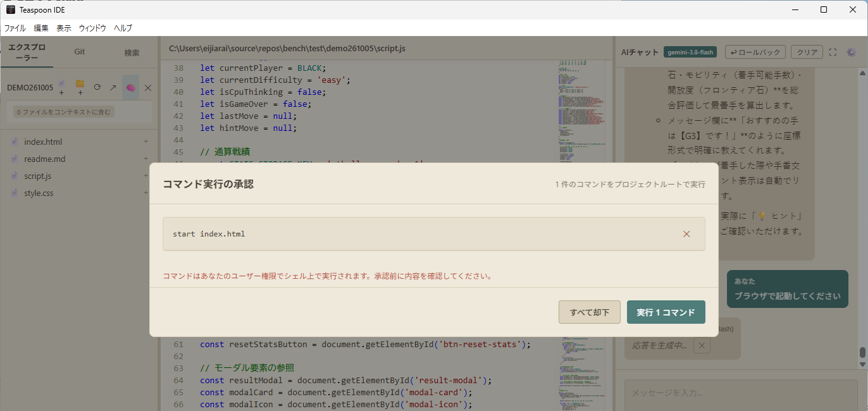Viewport: 868px width, 411px height.
Task: Click the chat scrollbar up arrow
Action: click(862, 73)
